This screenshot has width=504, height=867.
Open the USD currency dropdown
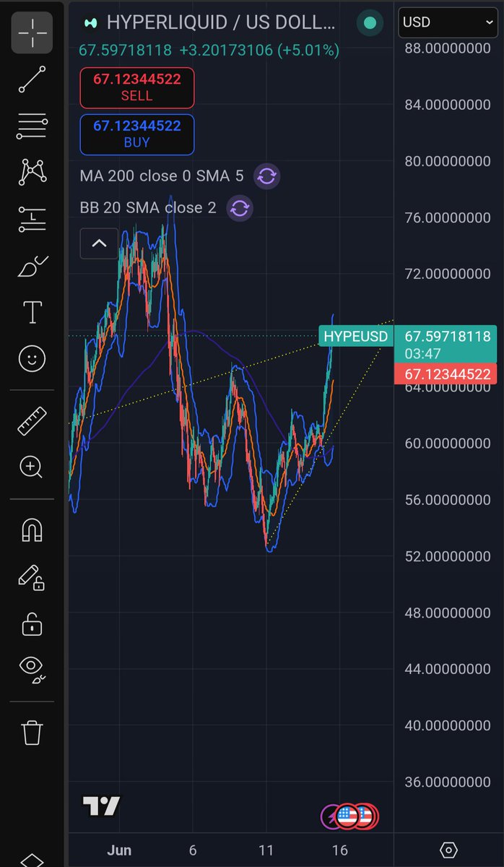[x=447, y=22]
